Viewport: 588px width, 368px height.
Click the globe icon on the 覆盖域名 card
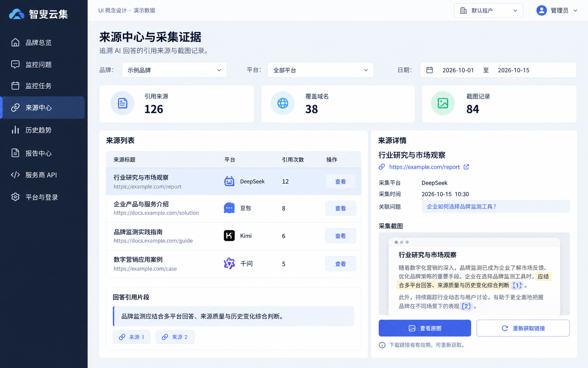283,103
